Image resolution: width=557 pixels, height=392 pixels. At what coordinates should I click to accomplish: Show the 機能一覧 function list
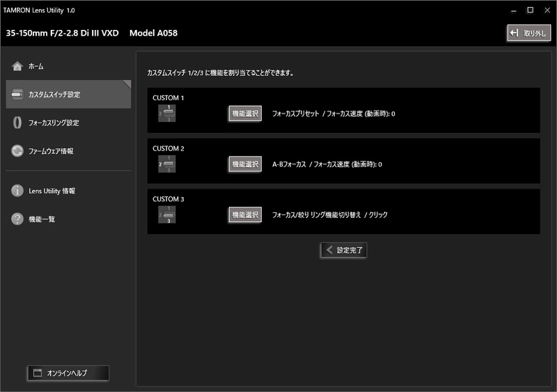[x=68, y=219]
